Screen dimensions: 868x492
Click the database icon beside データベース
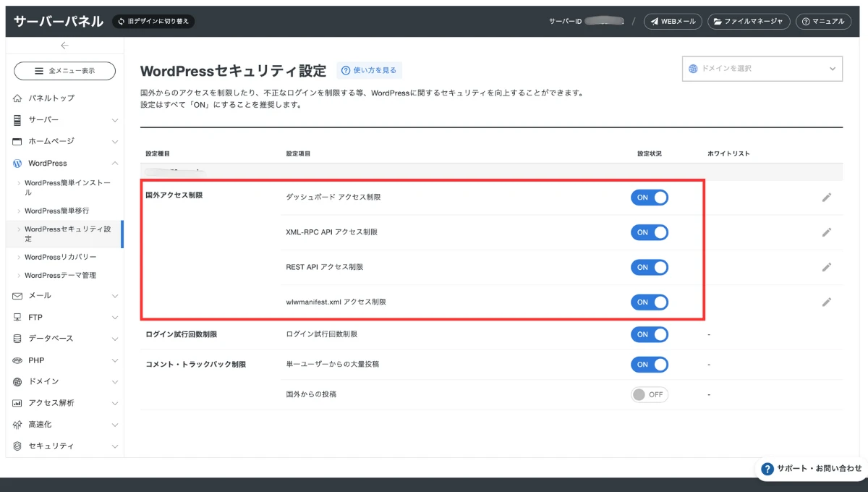[x=17, y=338]
